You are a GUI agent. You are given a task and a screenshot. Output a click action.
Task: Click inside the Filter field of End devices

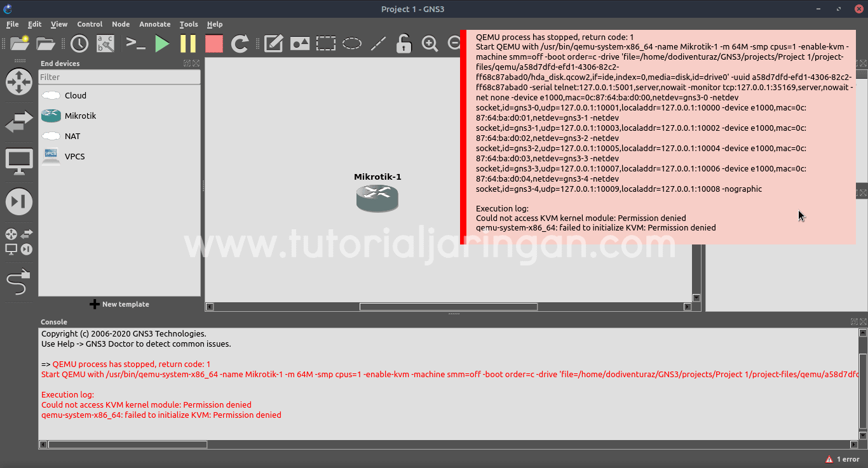[x=119, y=77]
